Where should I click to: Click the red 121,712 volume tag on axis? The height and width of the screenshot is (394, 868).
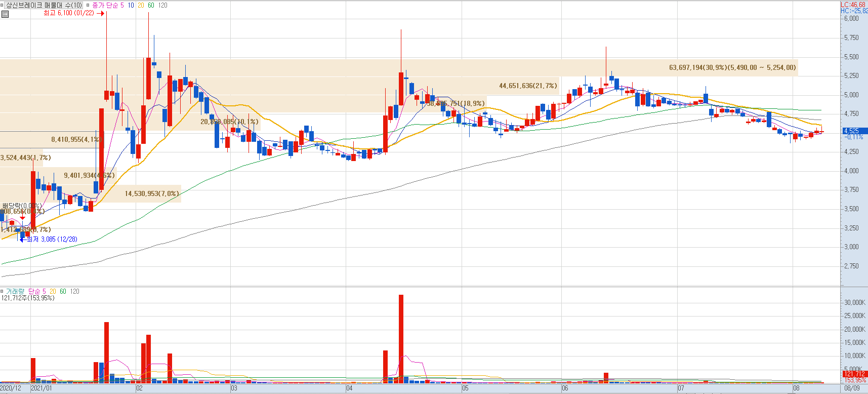[854, 374]
